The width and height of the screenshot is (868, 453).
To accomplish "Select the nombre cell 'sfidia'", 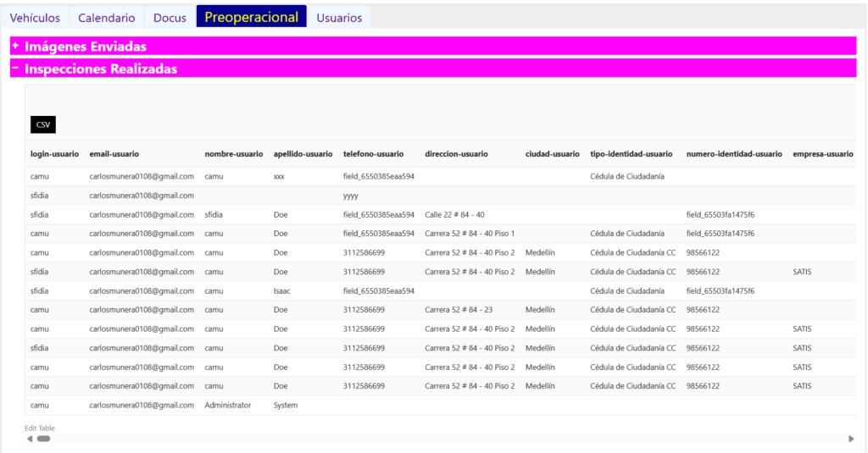I will point(213,214).
